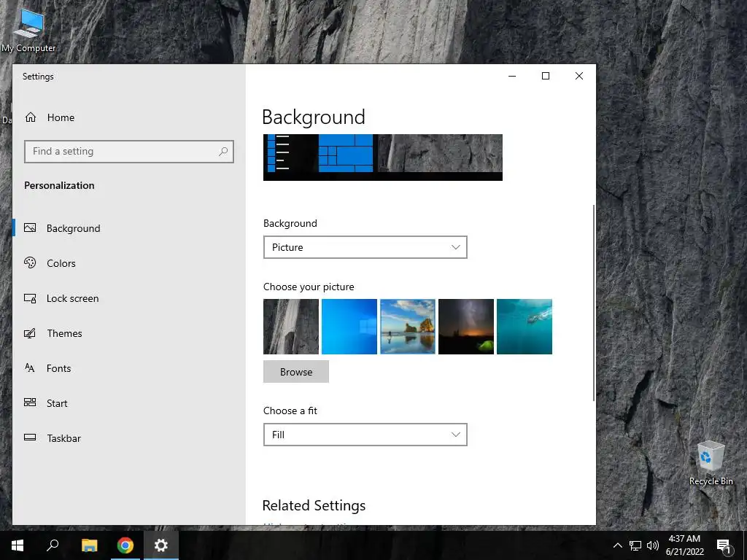Select the Start icon in sidebar
This screenshot has width=747, height=560.
[x=30, y=402]
